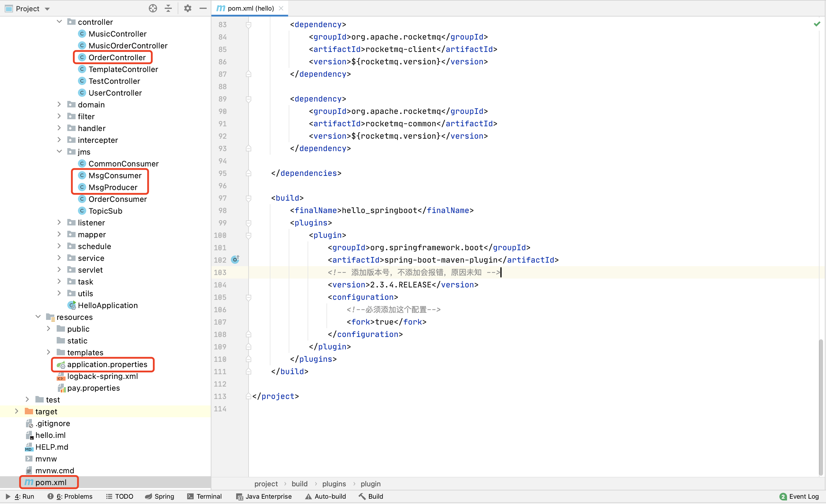
Task: Open the Spring tool window
Action: pyautogui.click(x=160, y=496)
